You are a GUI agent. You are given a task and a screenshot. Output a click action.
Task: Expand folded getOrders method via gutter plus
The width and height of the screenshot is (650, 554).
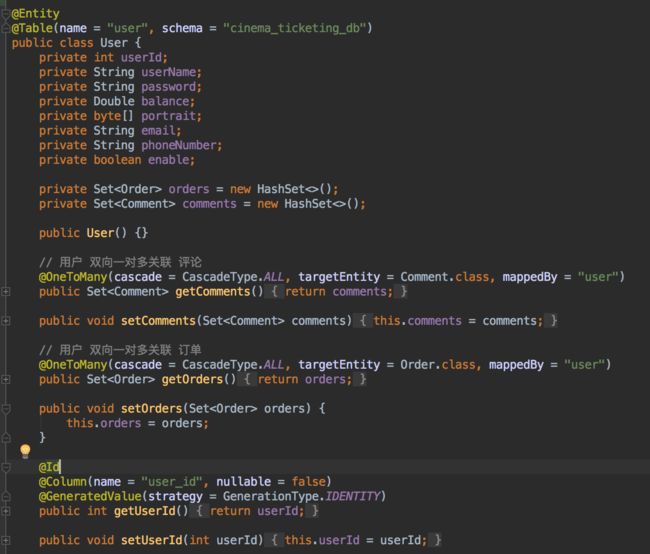5,379
